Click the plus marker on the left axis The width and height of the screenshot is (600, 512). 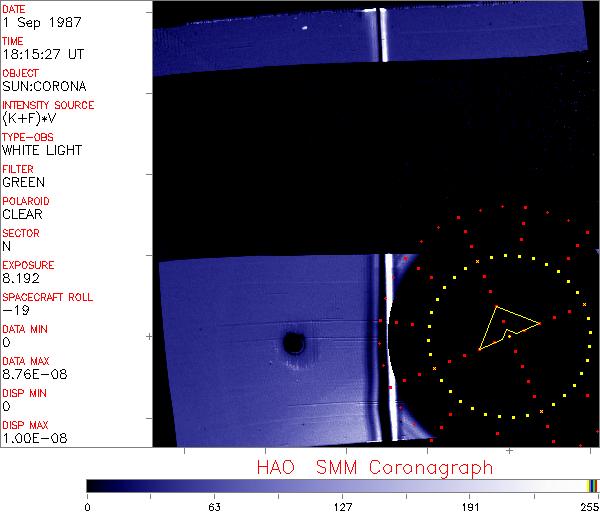coord(149,336)
